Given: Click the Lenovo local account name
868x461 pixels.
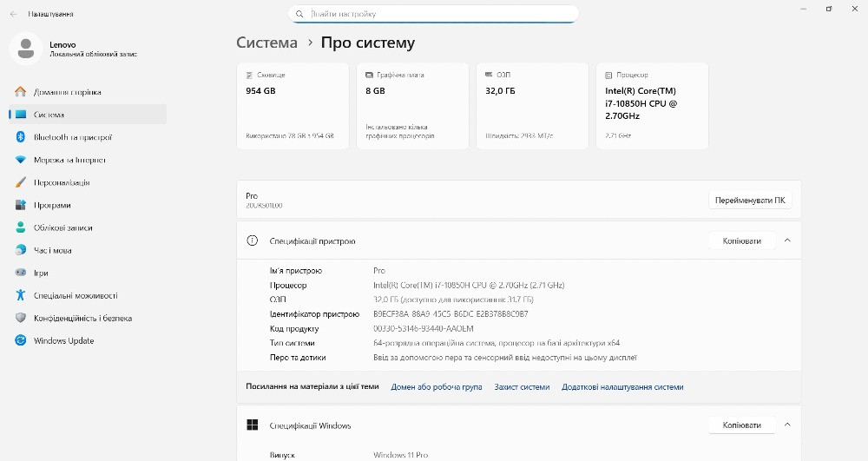Looking at the screenshot, I should pyautogui.click(x=62, y=45).
